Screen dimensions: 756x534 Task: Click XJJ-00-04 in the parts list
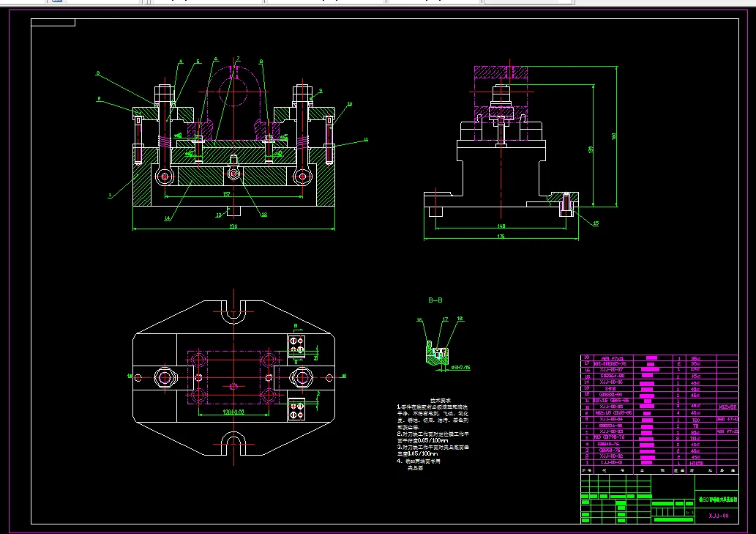tap(611, 419)
